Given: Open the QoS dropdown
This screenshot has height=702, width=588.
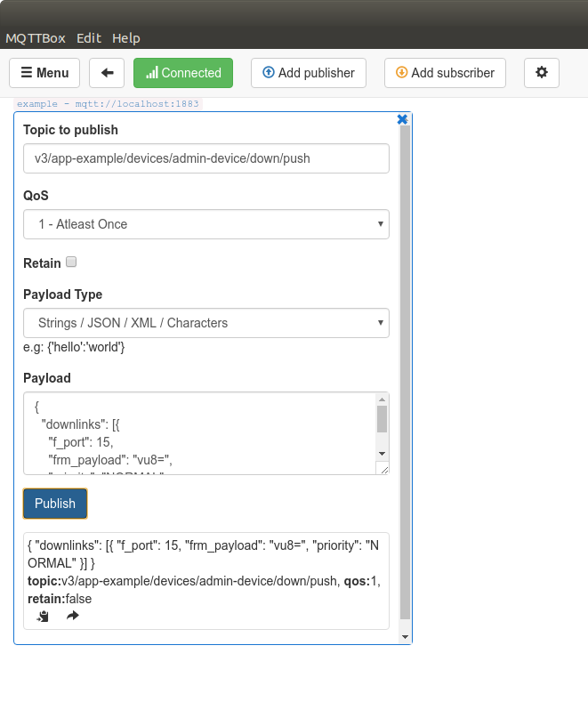Looking at the screenshot, I should (x=205, y=224).
